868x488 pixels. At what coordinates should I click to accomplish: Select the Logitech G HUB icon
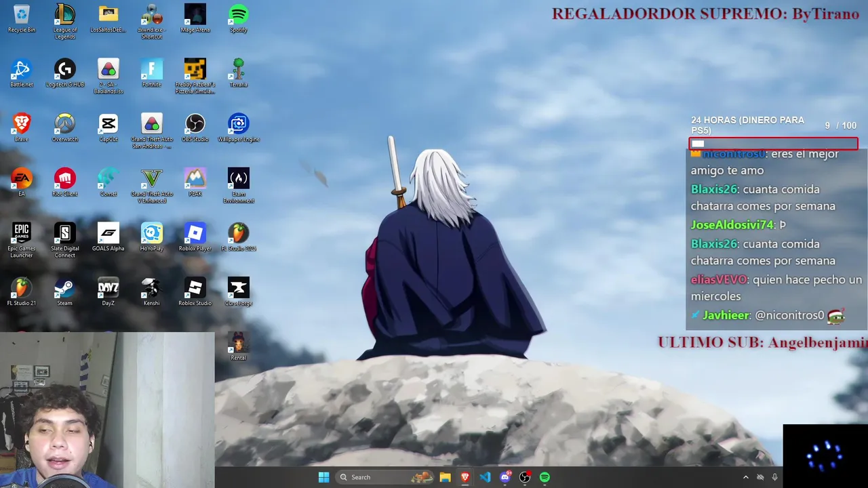65,73
